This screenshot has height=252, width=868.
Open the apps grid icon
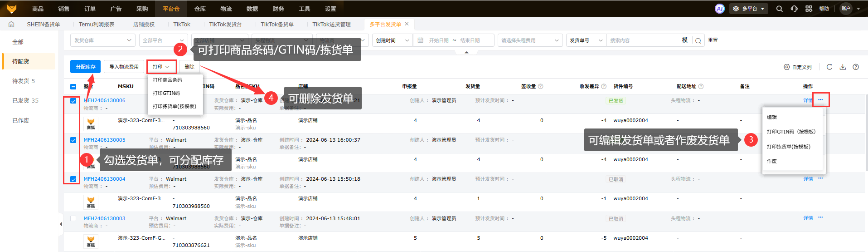pyautogui.click(x=809, y=9)
